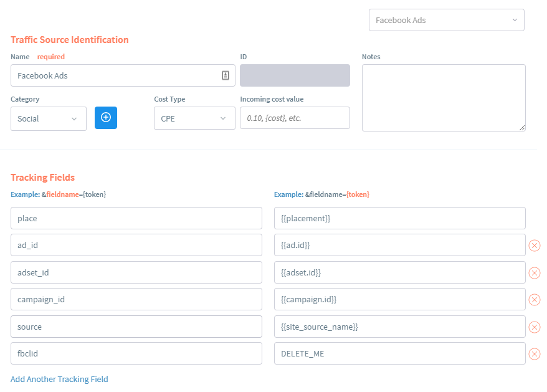Screen dimensions: 547x392
Task: Click the {{placement}} token input
Action: coord(400,218)
